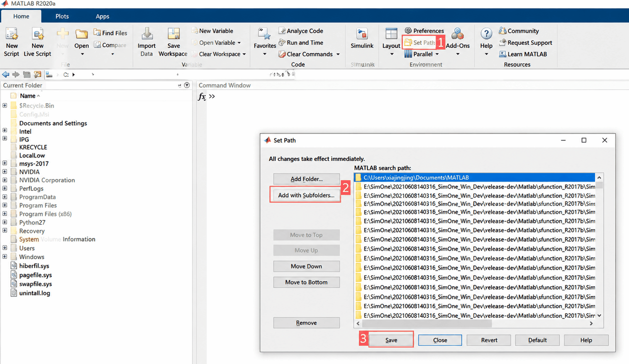Save Workspace to a file
Screen dimensions: 629x364
point(173,42)
